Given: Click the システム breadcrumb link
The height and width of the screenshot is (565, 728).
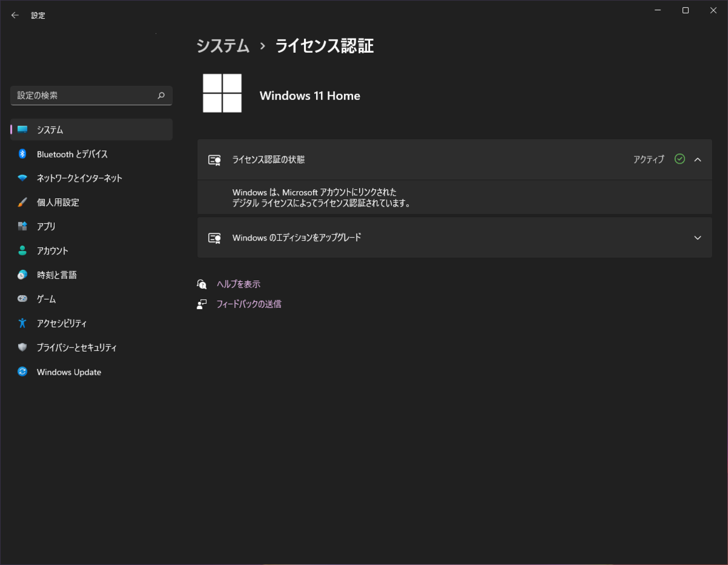Looking at the screenshot, I should tap(223, 46).
